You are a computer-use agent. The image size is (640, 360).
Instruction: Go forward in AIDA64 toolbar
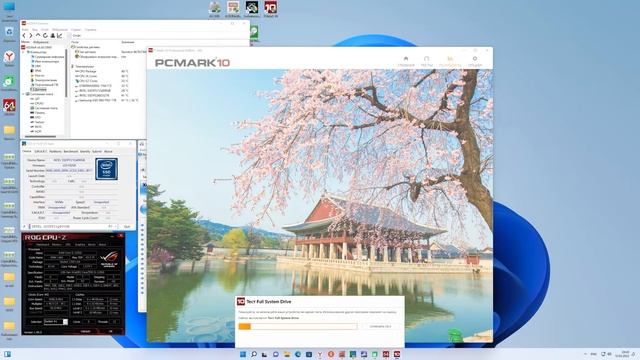click(31, 36)
